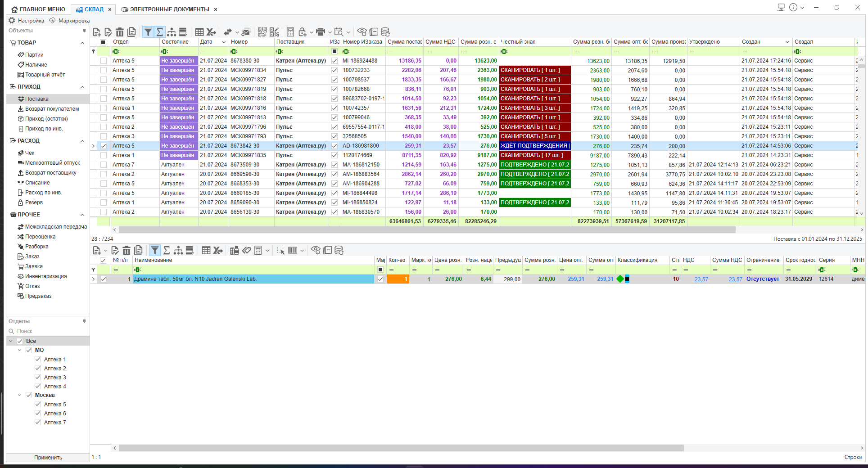Switch to the ЭЛЕКТРОННЫЕ ДОКУМЕНТЫ tab

165,9
